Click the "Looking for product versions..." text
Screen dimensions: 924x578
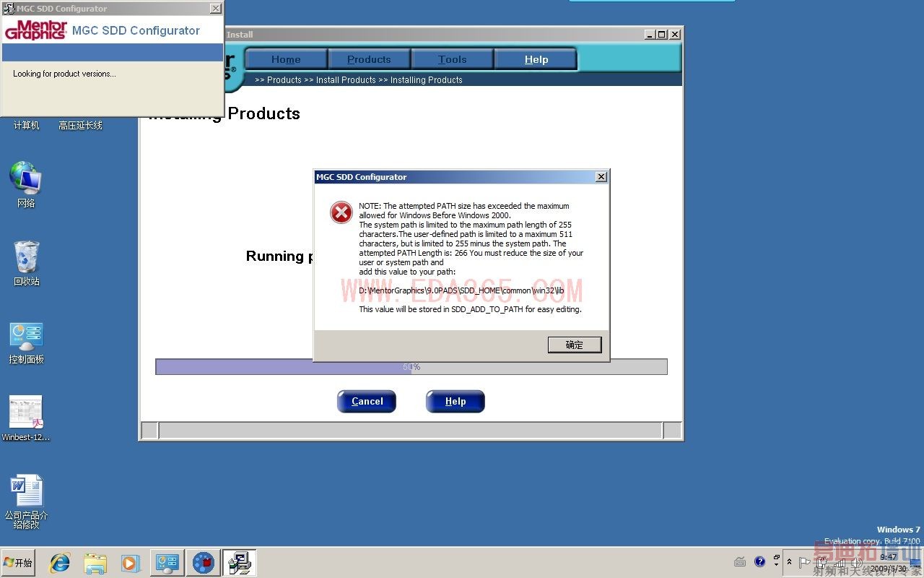[x=64, y=74]
